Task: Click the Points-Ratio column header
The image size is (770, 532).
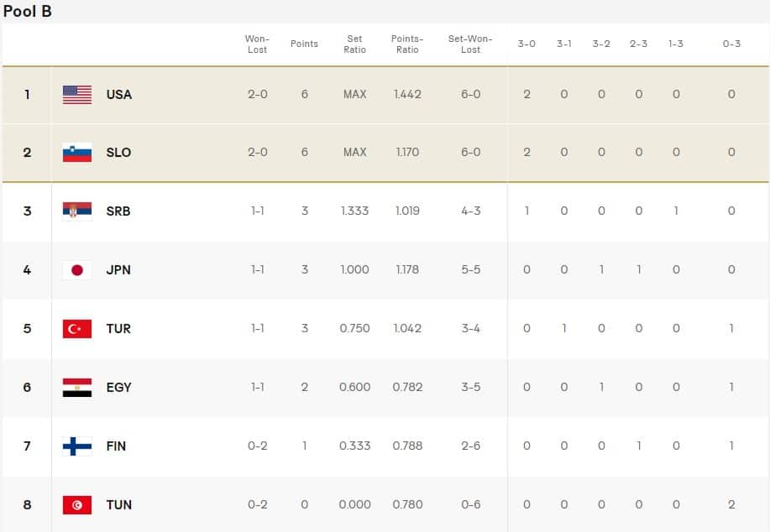Action: tap(407, 44)
